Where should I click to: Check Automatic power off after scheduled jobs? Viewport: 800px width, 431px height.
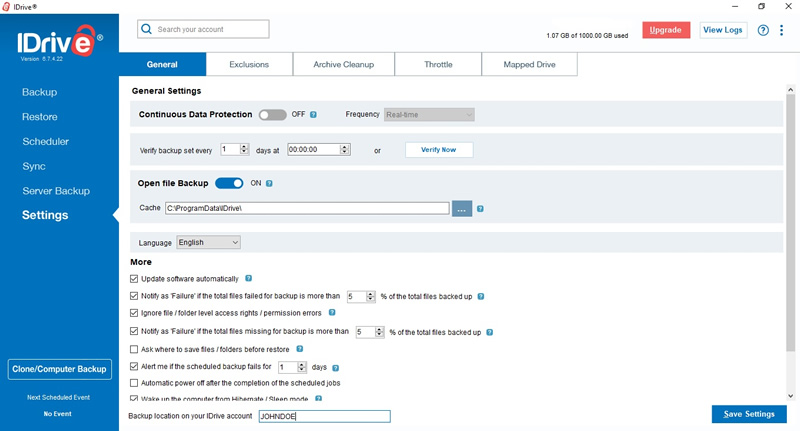(134, 383)
